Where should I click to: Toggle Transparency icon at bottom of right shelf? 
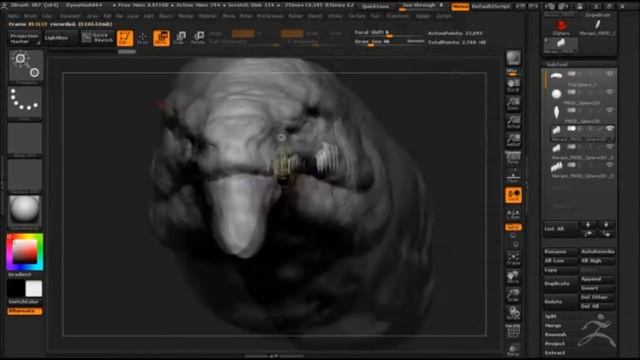(513, 350)
